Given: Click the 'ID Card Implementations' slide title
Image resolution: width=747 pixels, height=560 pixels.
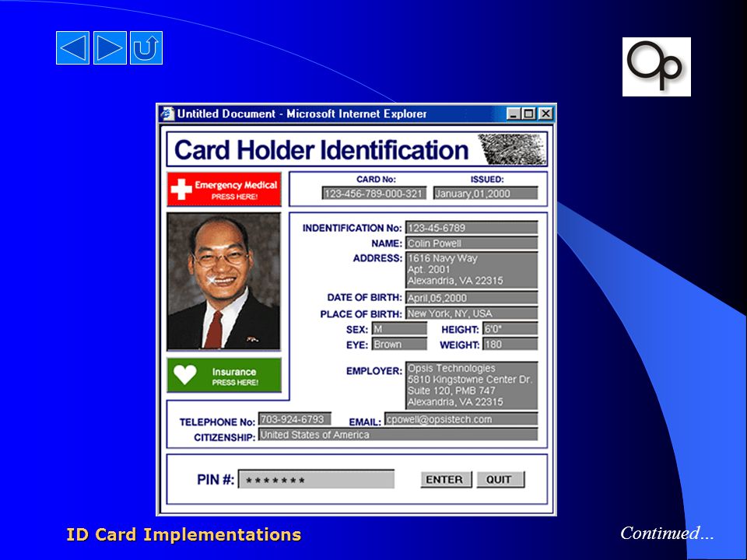Looking at the screenshot, I should (x=184, y=534).
